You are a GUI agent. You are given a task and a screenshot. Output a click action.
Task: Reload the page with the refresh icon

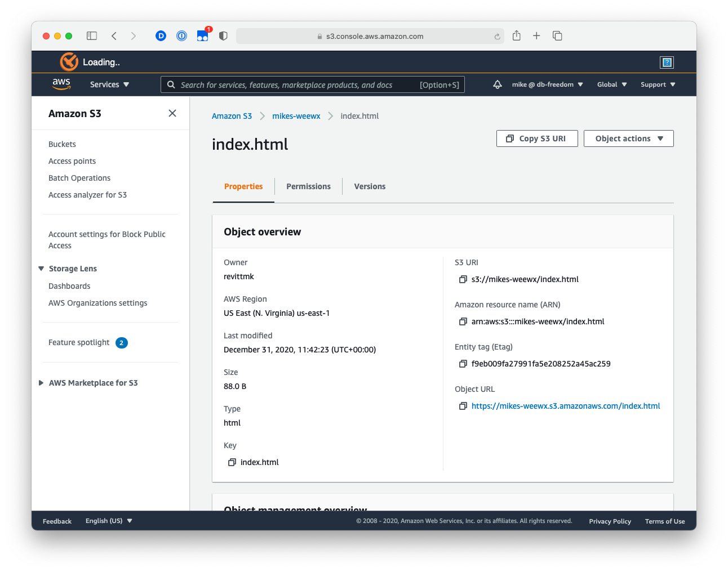pos(497,37)
